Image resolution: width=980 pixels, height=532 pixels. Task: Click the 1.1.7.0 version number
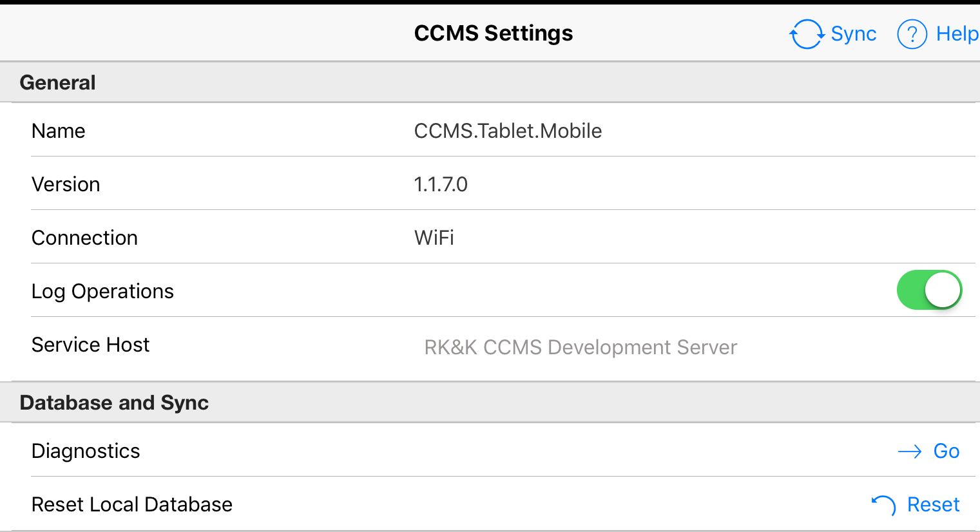click(441, 185)
